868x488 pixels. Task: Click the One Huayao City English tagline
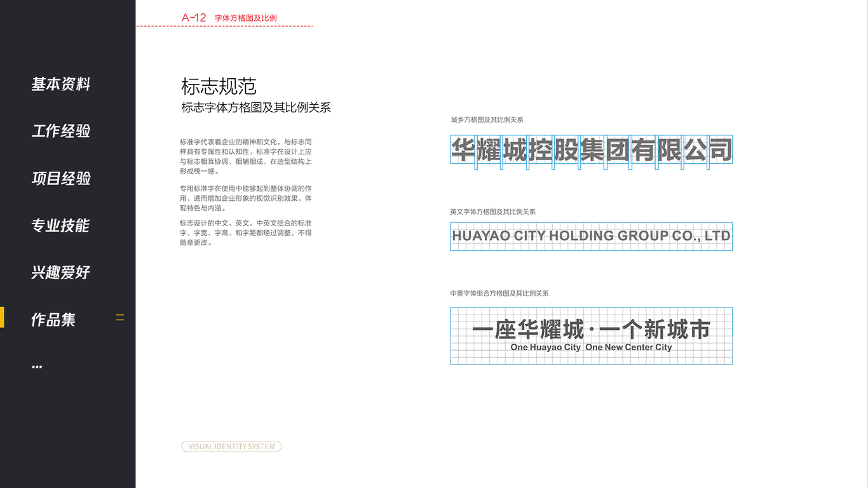[591, 347]
